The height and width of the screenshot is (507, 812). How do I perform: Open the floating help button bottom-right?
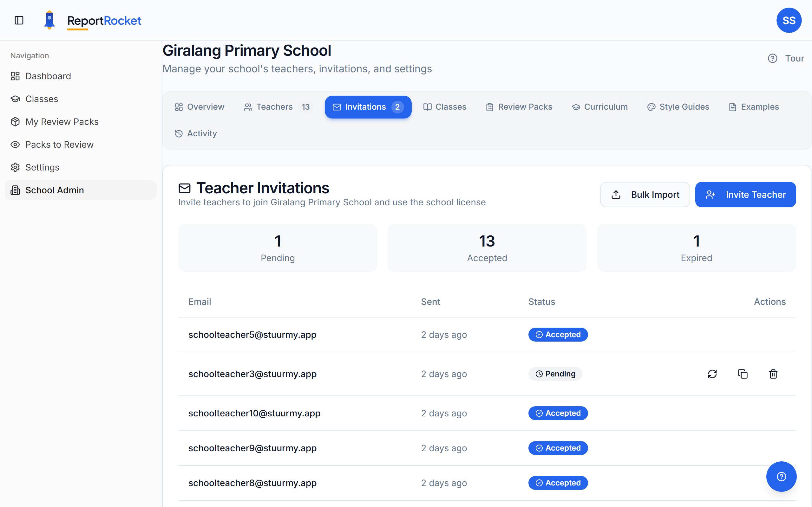(x=781, y=476)
